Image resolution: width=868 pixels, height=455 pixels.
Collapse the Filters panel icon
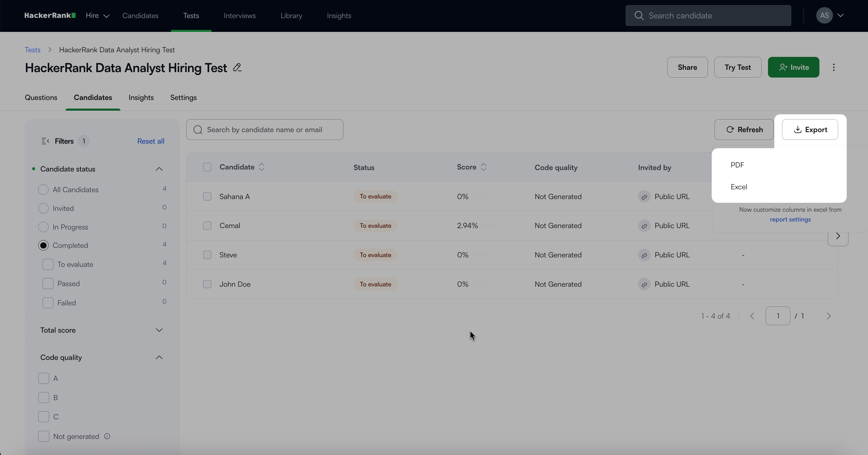(x=45, y=141)
